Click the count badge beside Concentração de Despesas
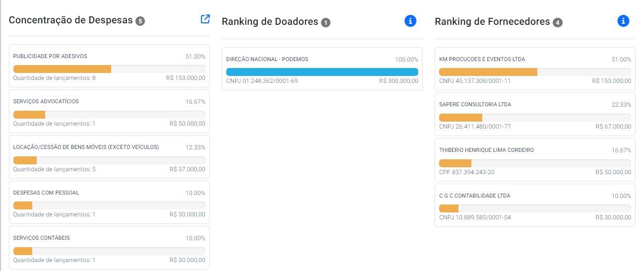Image resolution: width=644 pixels, height=271 pixels. 140,21
